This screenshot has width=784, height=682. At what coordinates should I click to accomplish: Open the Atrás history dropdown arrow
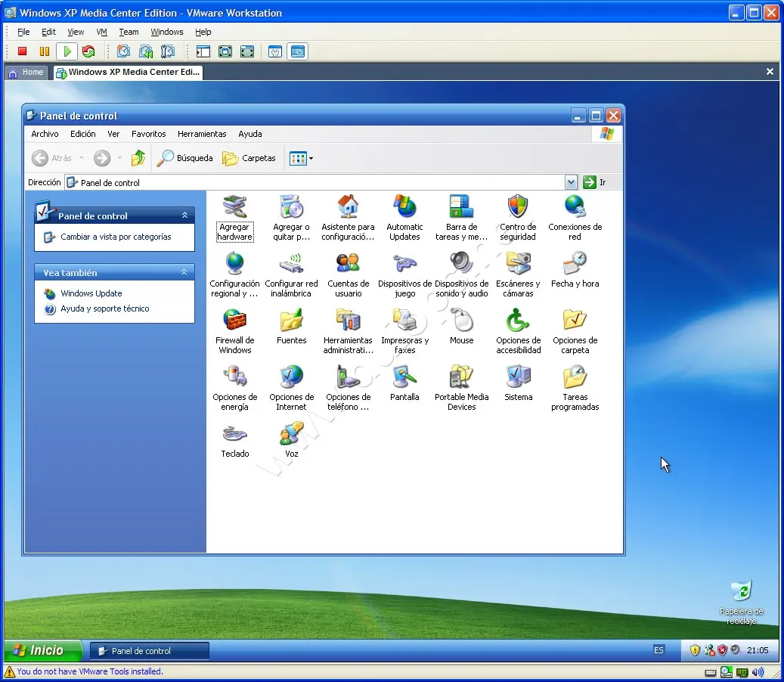click(81, 159)
